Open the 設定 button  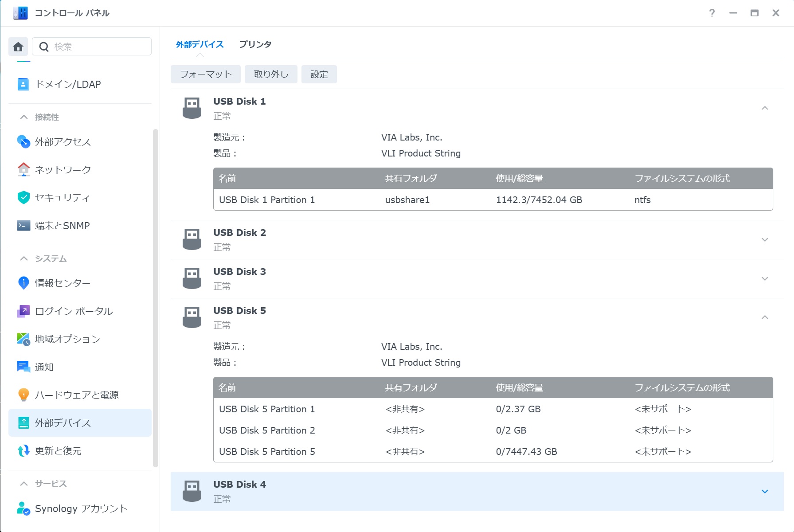coord(319,74)
